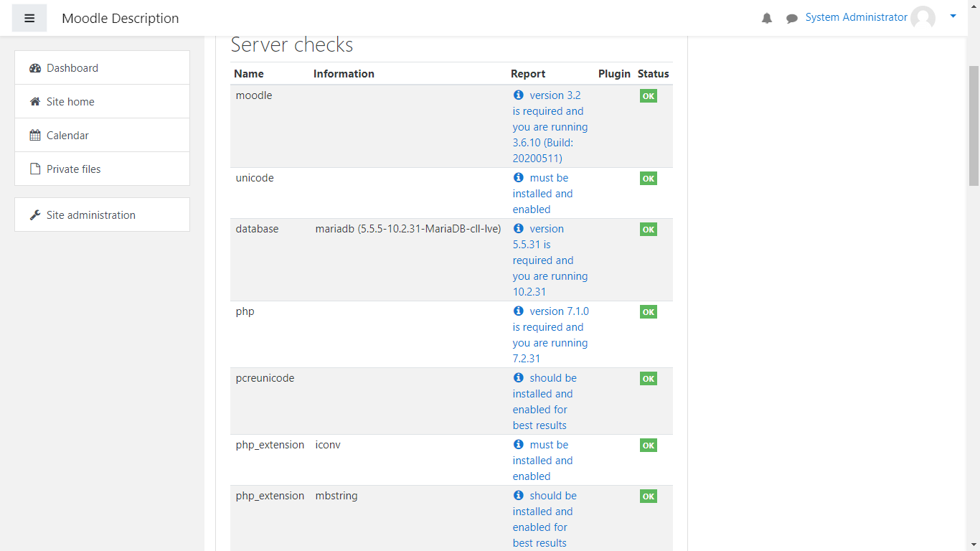
Task: Click the user avatar picture
Action: click(x=923, y=18)
